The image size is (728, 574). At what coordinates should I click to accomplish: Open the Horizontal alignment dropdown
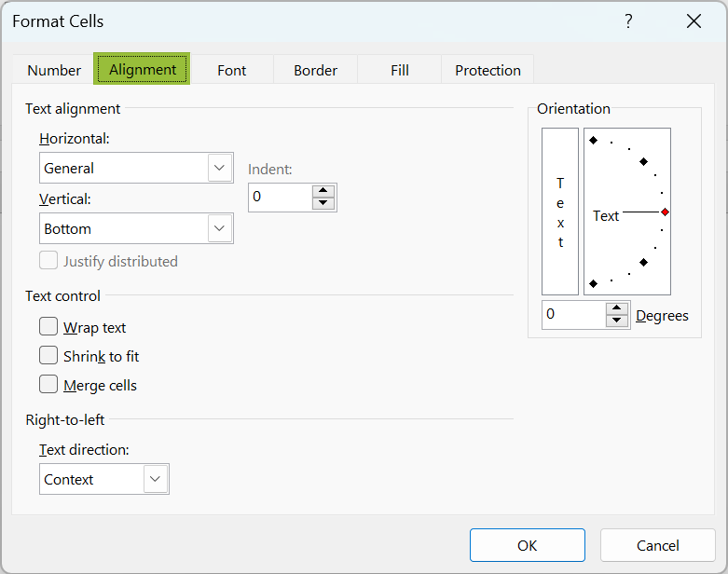pos(220,168)
